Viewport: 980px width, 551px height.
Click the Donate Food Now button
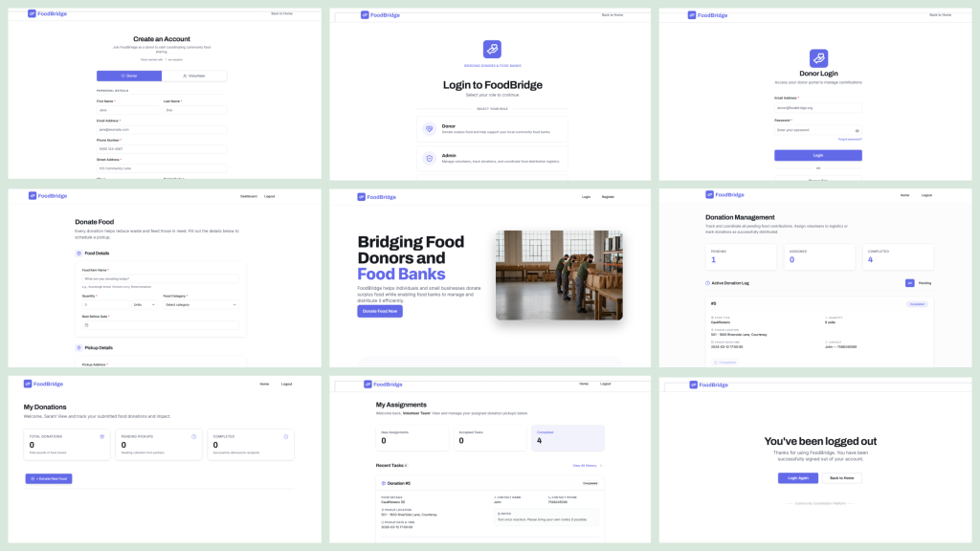[x=381, y=310]
